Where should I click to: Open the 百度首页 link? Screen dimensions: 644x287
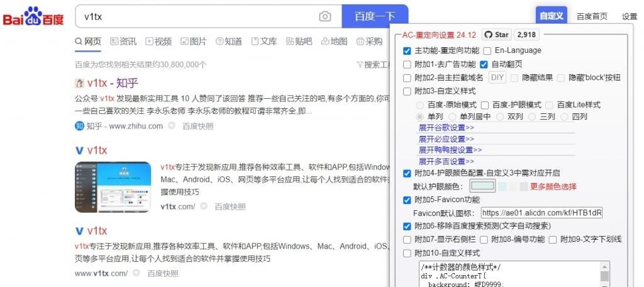pyautogui.click(x=592, y=16)
